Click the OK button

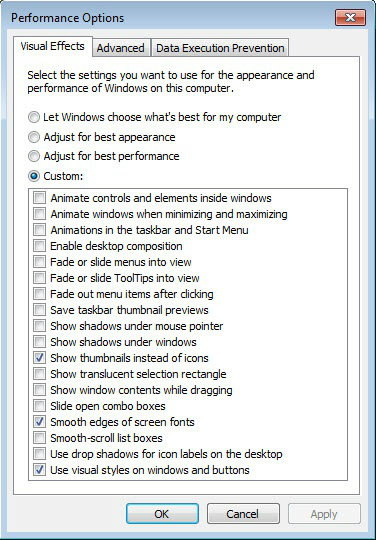pos(162,514)
